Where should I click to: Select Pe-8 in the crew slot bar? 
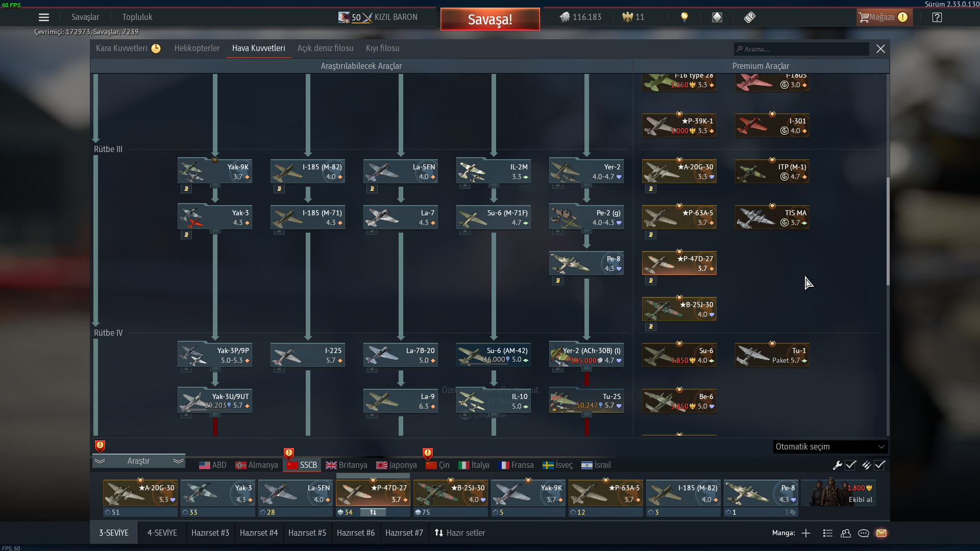[x=761, y=493]
